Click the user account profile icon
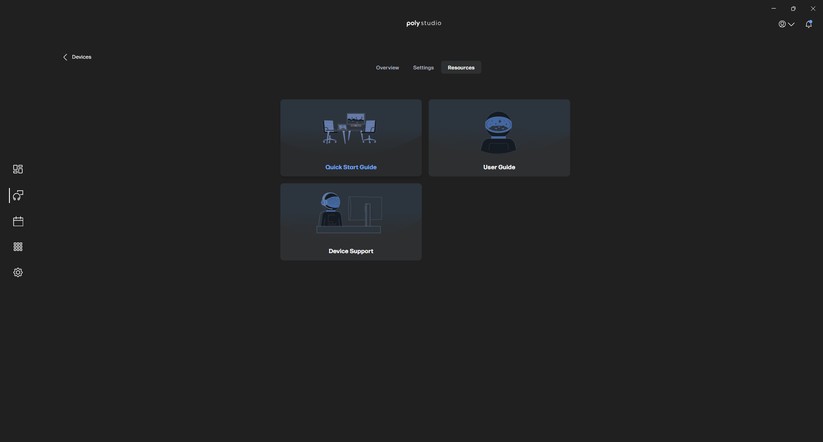The width and height of the screenshot is (823, 442). click(782, 24)
